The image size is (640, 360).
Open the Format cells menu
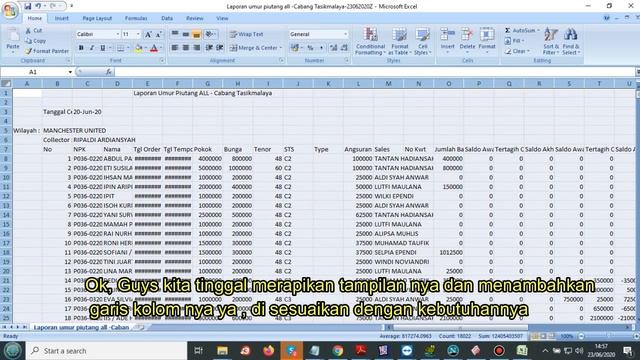click(x=487, y=40)
